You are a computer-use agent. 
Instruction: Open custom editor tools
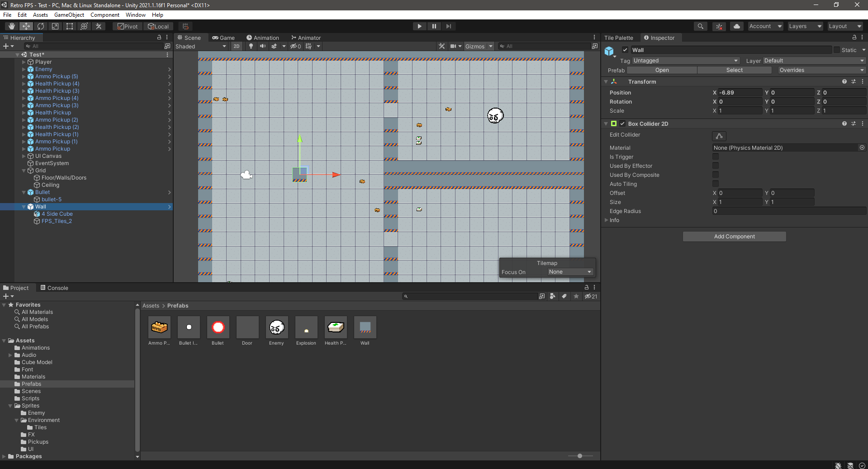99,26
